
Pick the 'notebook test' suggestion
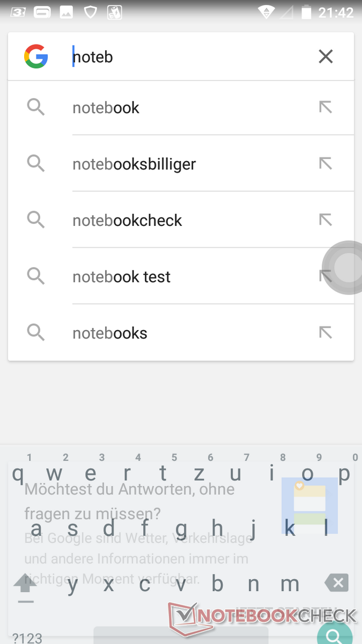pyautogui.click(x=121, y=277)
